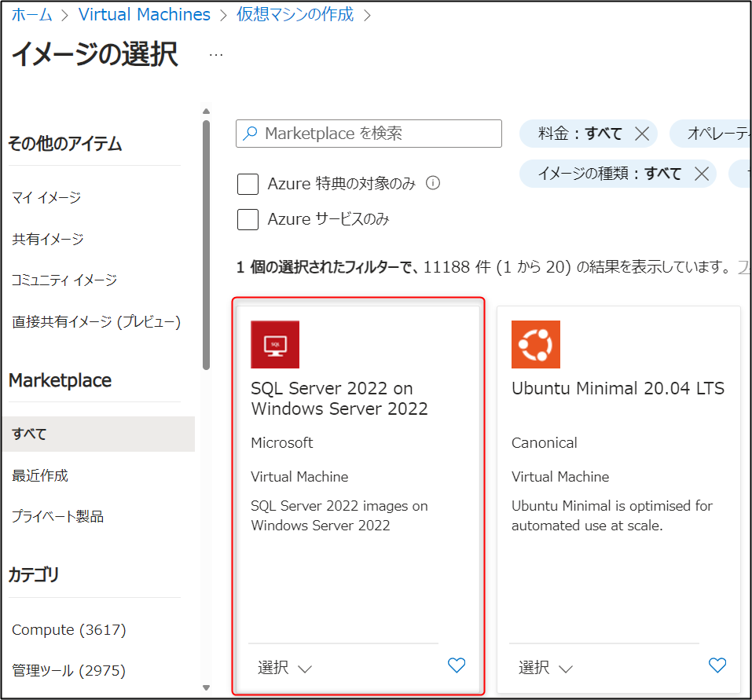Open the Ubuntu Minimal 20.04 LTS title
752x700 pixels.
[618, 388]
